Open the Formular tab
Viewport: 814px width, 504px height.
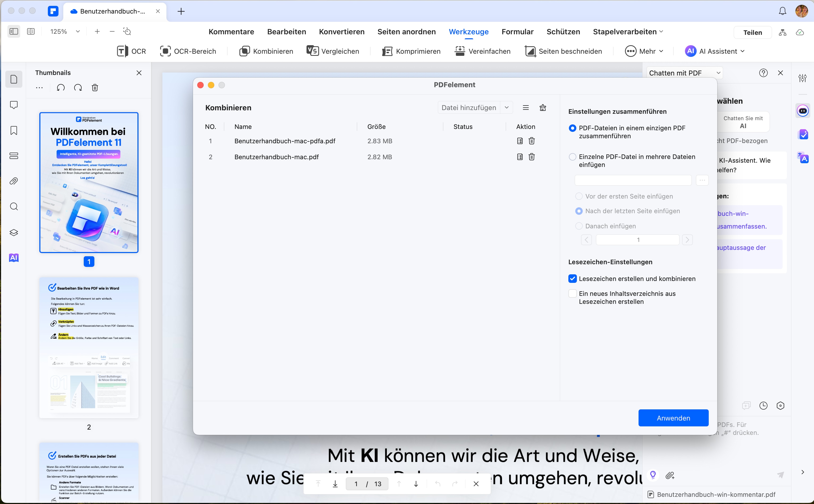coord(518,32)
